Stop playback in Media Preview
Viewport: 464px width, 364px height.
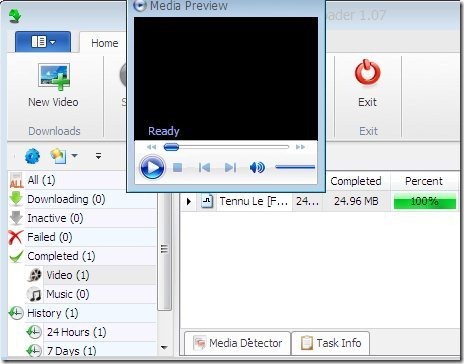[177, 168]
